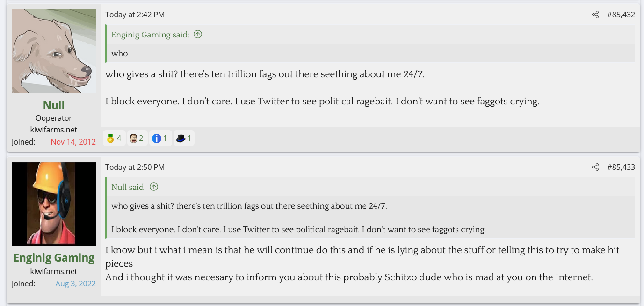Viewport: 644px width, 306px height.
Task: Click the gold medal reaction with count 4
Action: pos(111,138)
